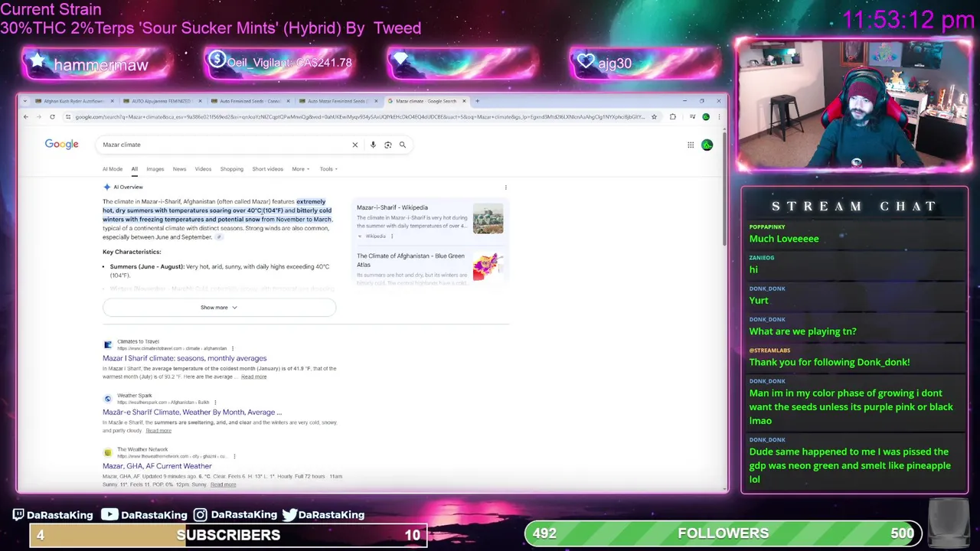Screen dimensions: 980x551
Task: Reload the current page
Action: 52,117
